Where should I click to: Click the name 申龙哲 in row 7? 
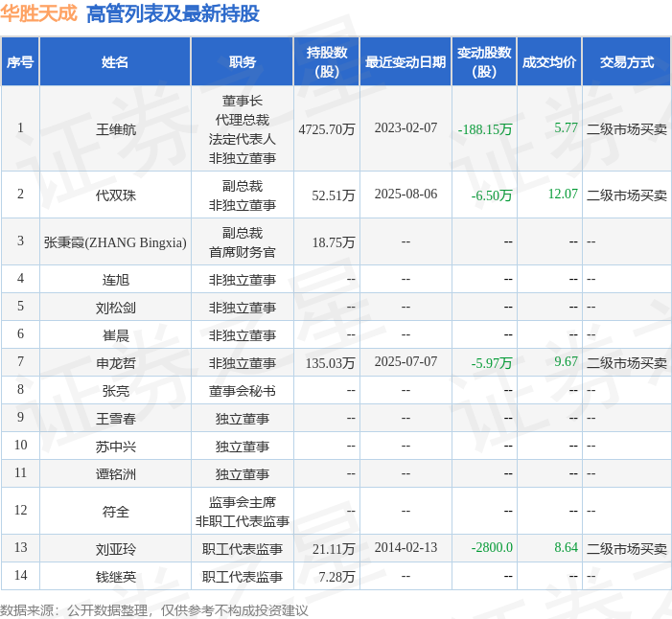tap(116, 363)
